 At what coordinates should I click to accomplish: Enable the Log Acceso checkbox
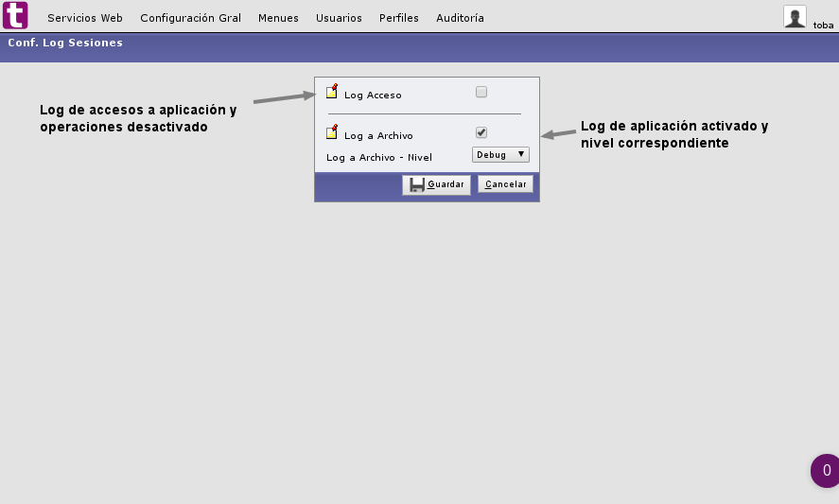pos(481,92)
